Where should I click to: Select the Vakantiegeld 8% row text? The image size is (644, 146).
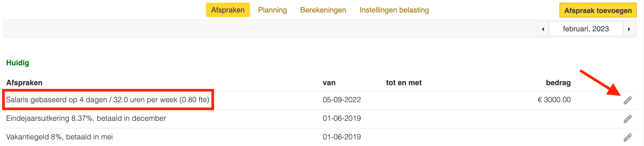[59, 137]
